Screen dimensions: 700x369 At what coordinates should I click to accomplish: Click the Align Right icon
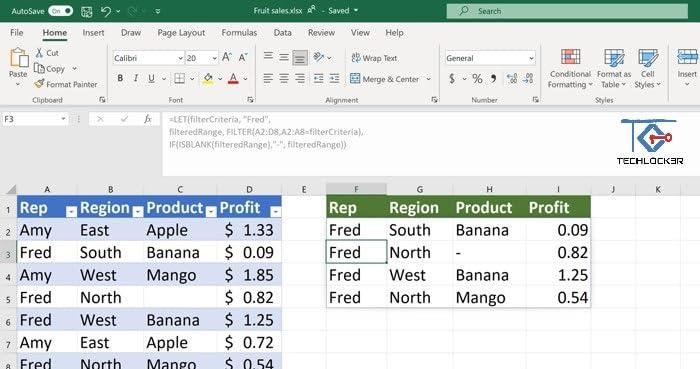[x=300, y=79]
